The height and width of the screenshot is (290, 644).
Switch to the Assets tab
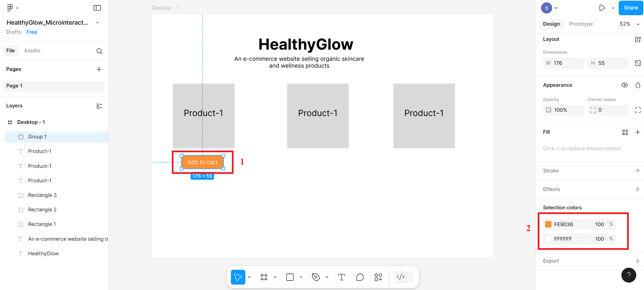tap(32, 51)
